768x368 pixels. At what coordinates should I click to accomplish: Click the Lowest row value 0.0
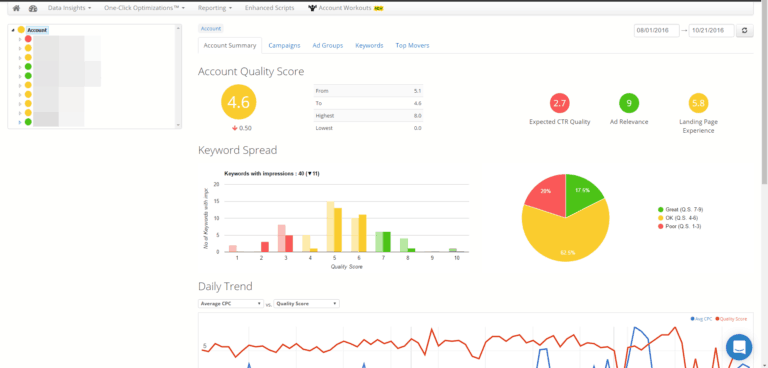417,128
